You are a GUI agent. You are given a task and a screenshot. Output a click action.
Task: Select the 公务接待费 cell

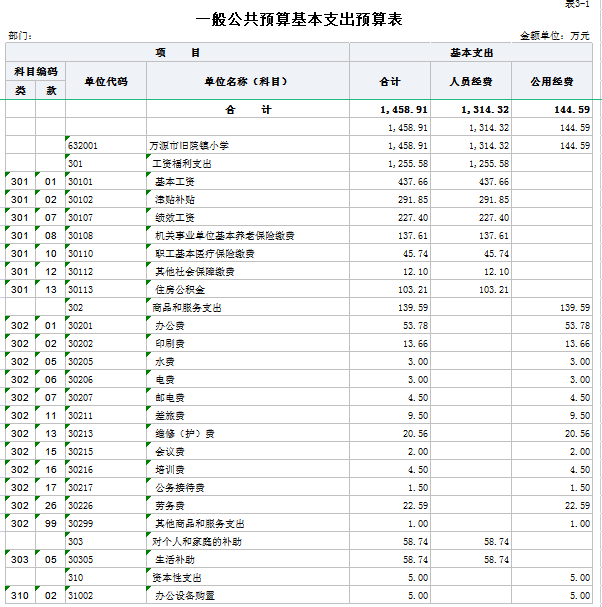click(248, 487)
